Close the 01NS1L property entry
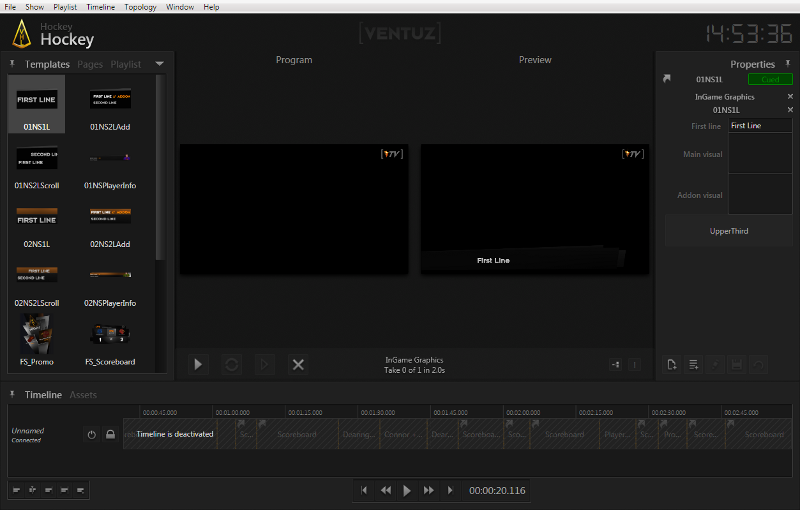The height and width of the screenshot is (510, 800). (790, 110)
